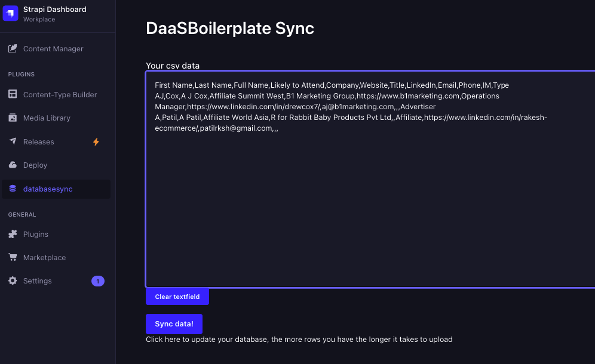
Task: Click the Deploy cloud icon
Action: (x=13, y=165)
